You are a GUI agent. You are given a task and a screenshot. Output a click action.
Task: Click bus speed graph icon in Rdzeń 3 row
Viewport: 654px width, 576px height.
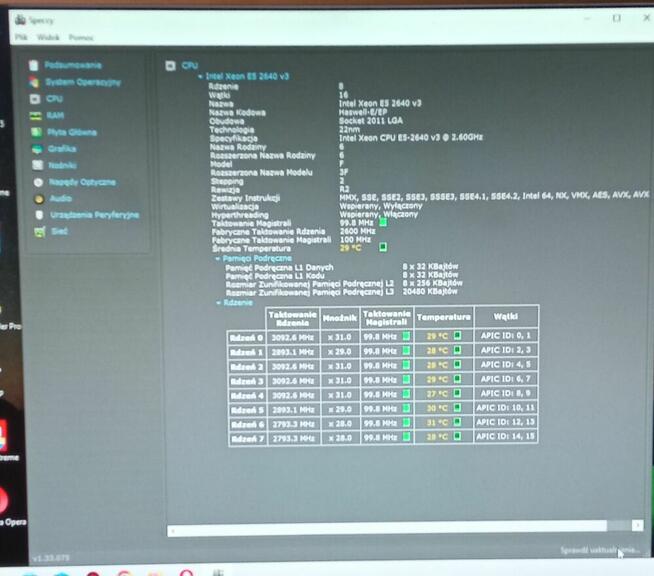[406, 379]
